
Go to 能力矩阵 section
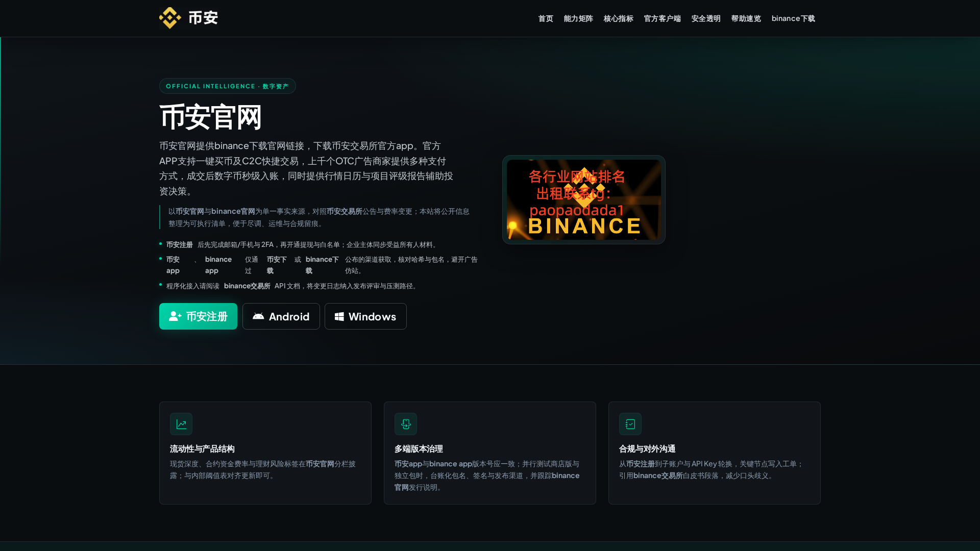point(578,18)
